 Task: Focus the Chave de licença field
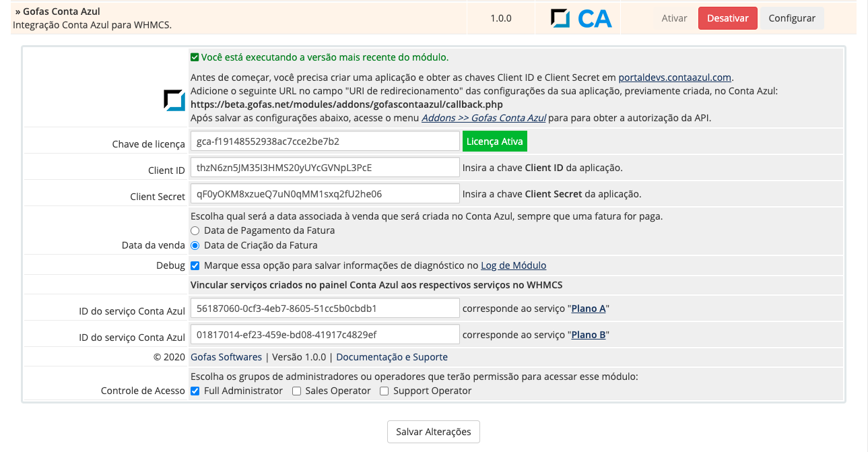(325, 141)
